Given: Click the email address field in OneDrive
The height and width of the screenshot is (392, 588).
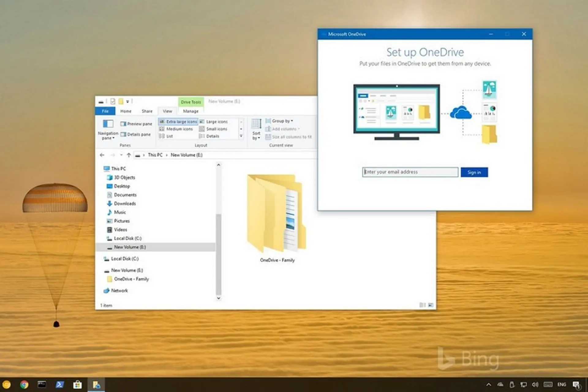Looking at the screenshot, I should pos(410,172).
